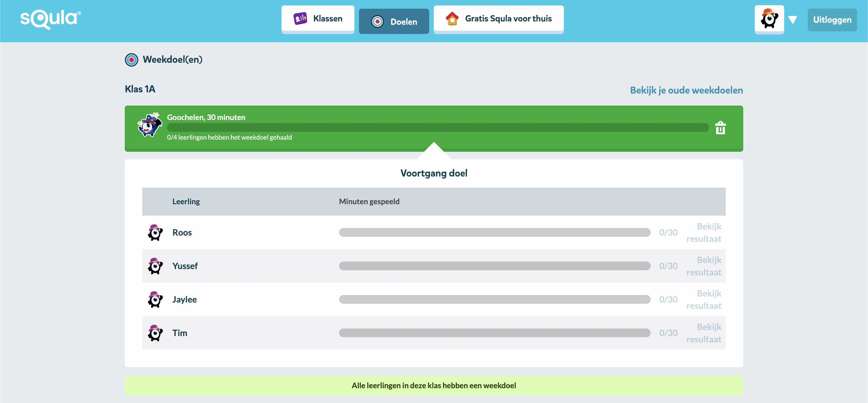Click Roos's avatar icon

(155, 232)
